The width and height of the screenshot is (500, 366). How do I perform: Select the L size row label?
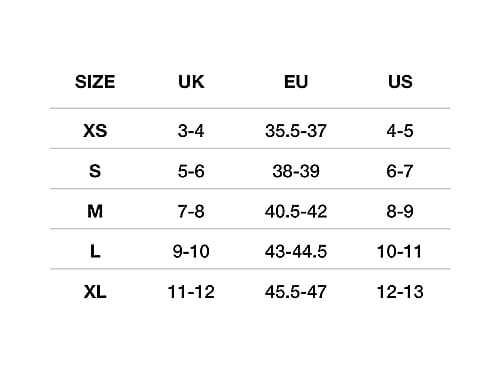[x=95, y=251]
